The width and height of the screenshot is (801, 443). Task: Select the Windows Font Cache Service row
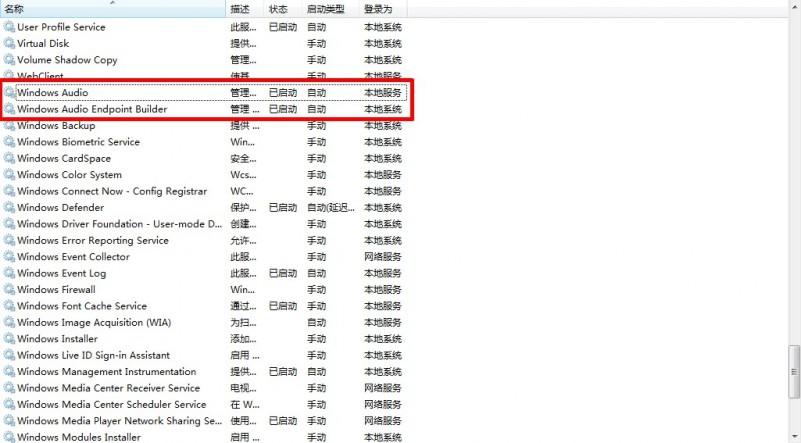(82, 306)
